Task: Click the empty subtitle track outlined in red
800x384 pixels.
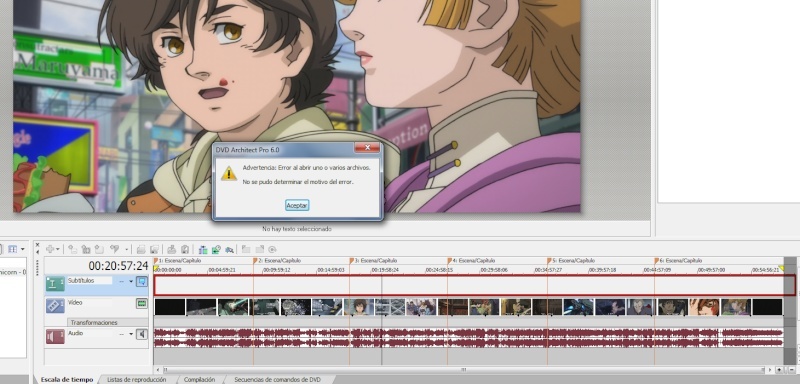Action: point(474,285)
